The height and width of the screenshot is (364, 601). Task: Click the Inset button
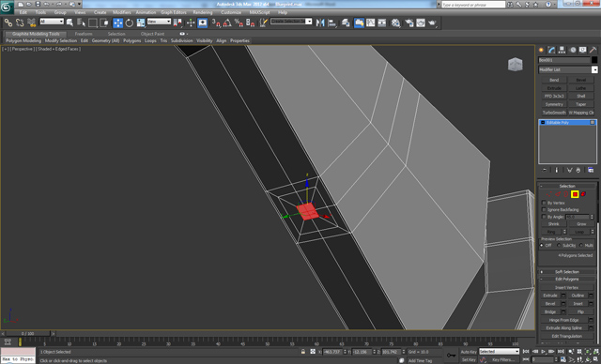click(578, 304)
